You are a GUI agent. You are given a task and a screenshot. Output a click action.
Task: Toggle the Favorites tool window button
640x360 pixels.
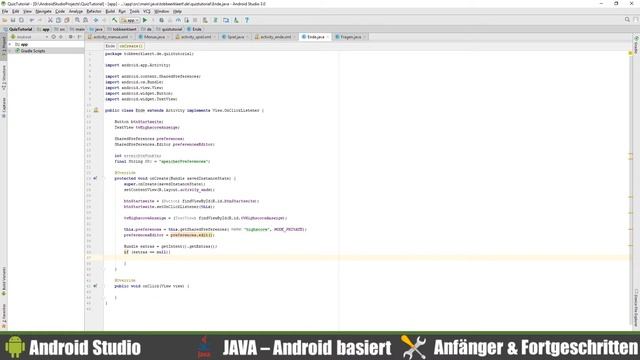pos(4,316)
